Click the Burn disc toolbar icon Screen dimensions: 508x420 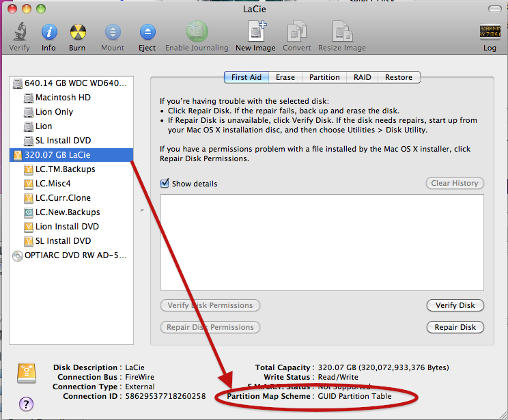tap(78, 32)
